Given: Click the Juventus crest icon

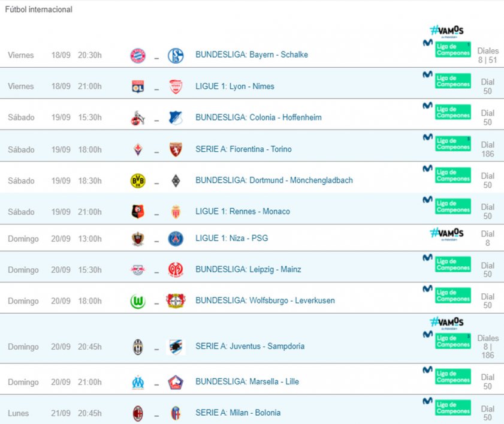Looking at the screenshot, I should click(x=138, y=347).
